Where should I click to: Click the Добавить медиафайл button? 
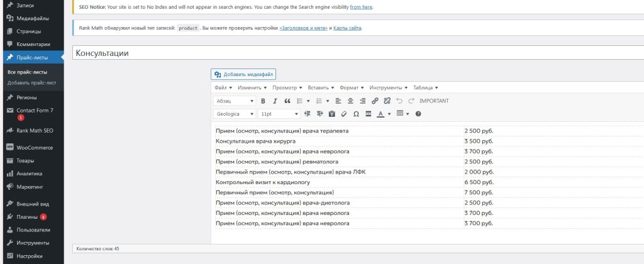click(243, 74)
